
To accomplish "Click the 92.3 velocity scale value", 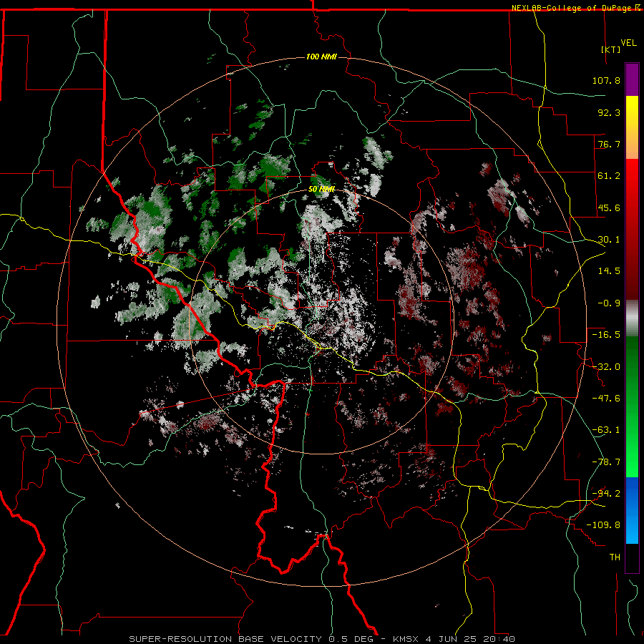I will point(609,112).
